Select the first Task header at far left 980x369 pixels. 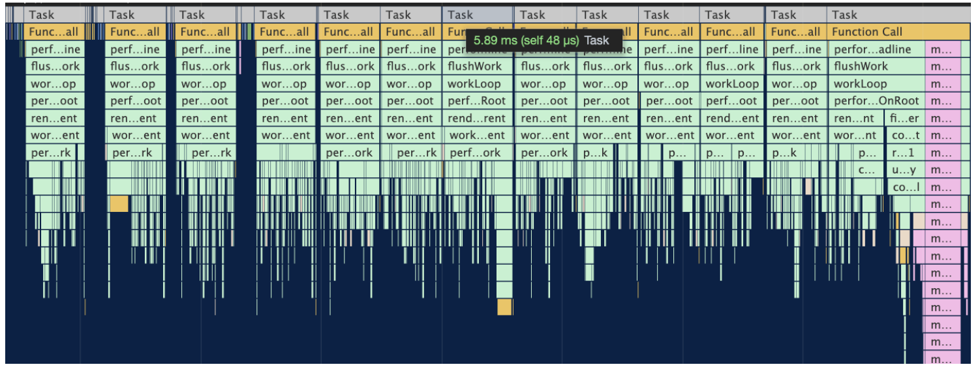(x=53, y=15)
